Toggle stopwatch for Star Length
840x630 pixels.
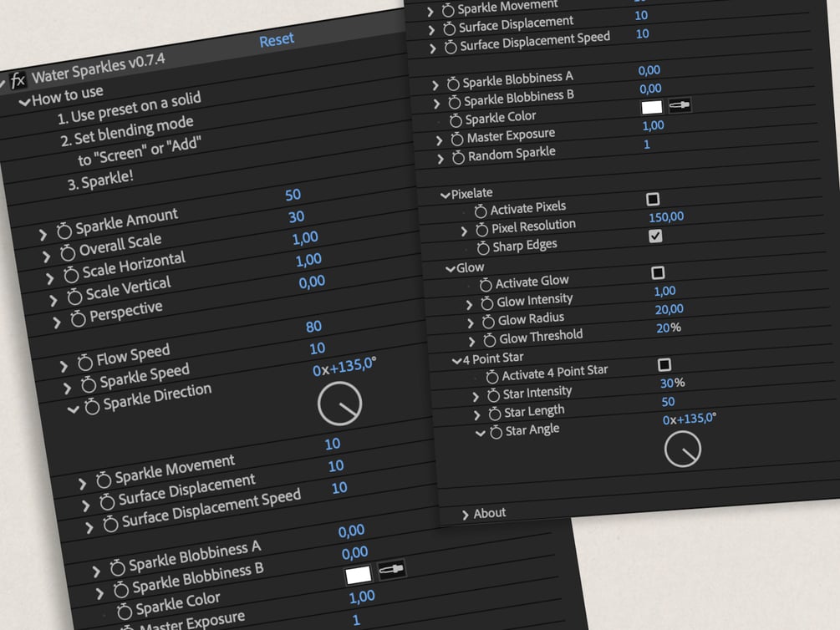pos(495,414)
